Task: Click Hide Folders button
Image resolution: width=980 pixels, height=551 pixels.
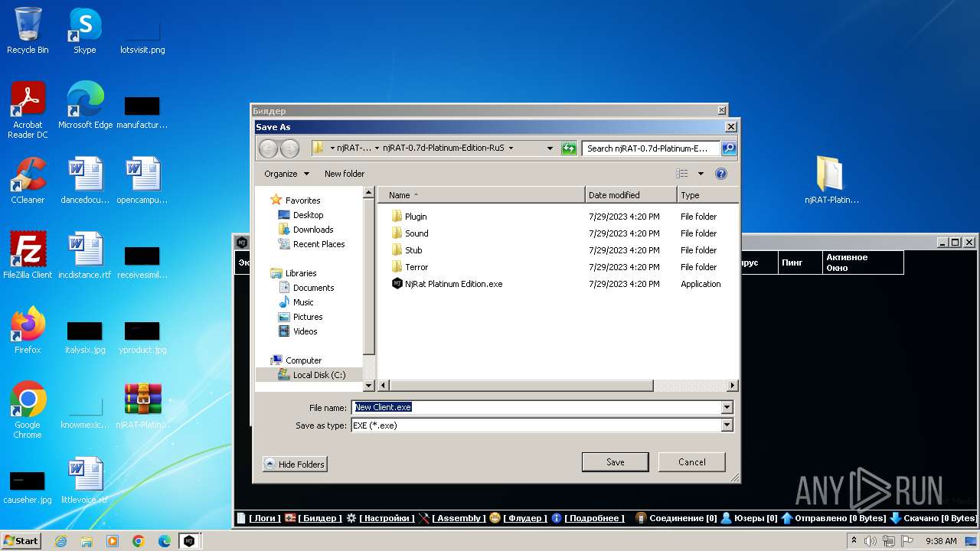Action: click(x=295, y=465)
